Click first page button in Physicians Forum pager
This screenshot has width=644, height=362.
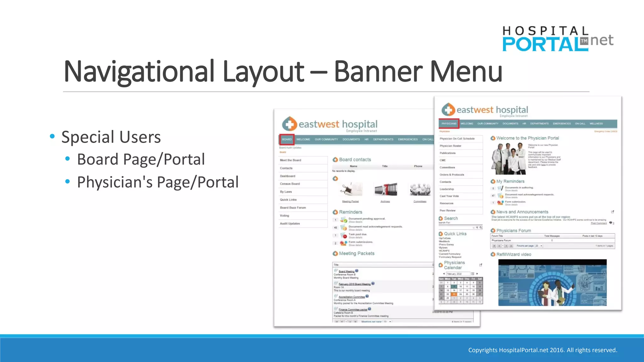pyautogui.click(x=494, y=246)
